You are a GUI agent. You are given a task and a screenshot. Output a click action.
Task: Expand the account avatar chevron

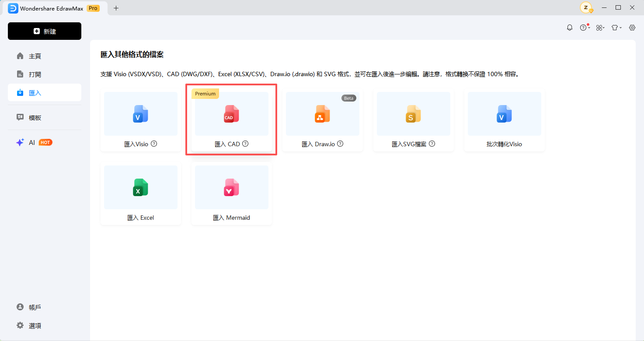[591, 11]
